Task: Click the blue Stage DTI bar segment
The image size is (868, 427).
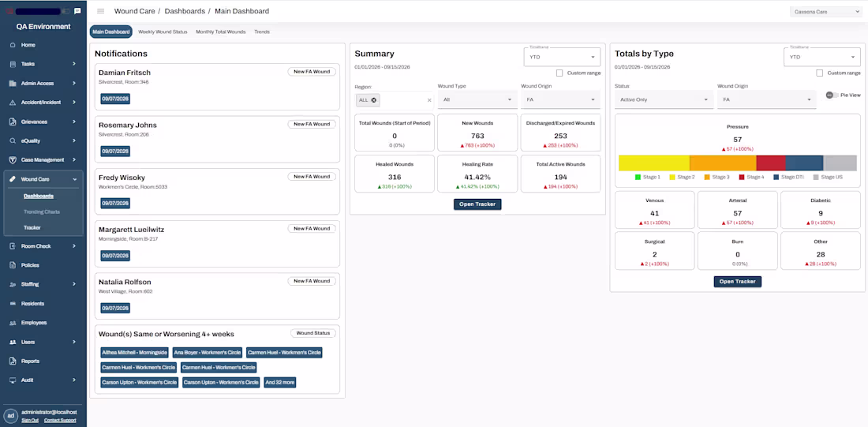Action: tap(804, 163)
